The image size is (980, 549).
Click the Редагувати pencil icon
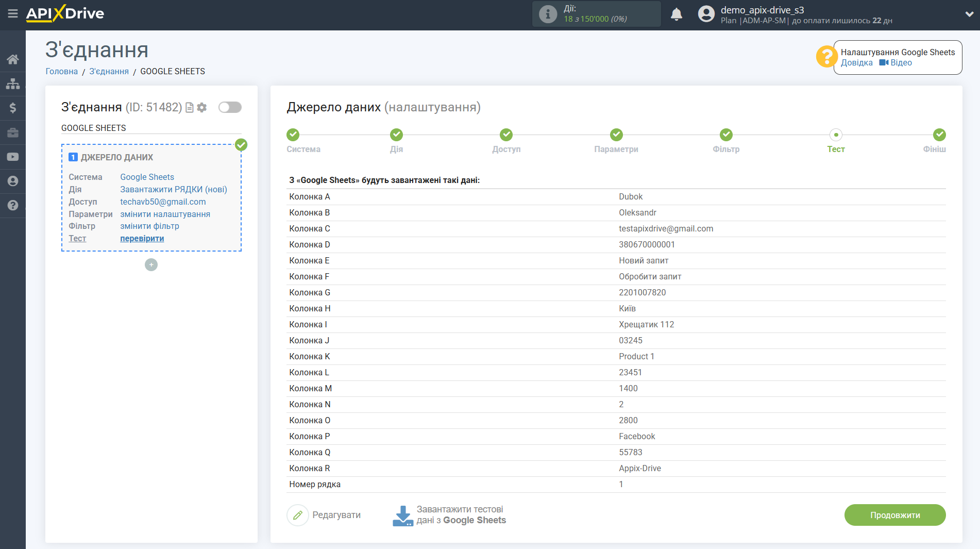coord(298,515)
